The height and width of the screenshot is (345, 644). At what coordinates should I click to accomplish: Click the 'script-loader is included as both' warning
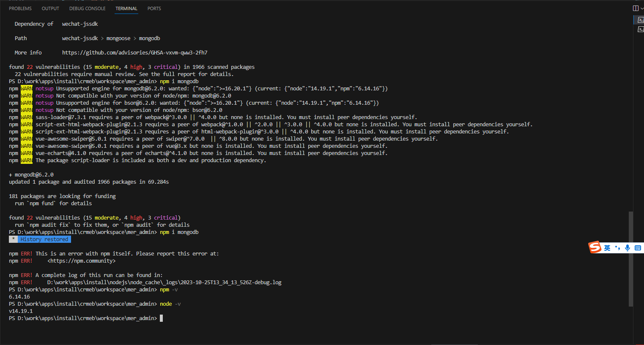137,160
